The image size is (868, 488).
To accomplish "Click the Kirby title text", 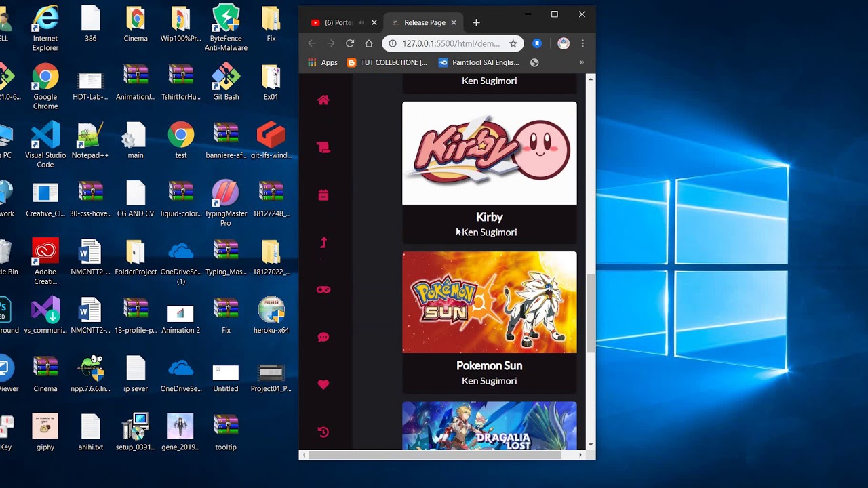I will pyautogui.click(x=490, y=217).
